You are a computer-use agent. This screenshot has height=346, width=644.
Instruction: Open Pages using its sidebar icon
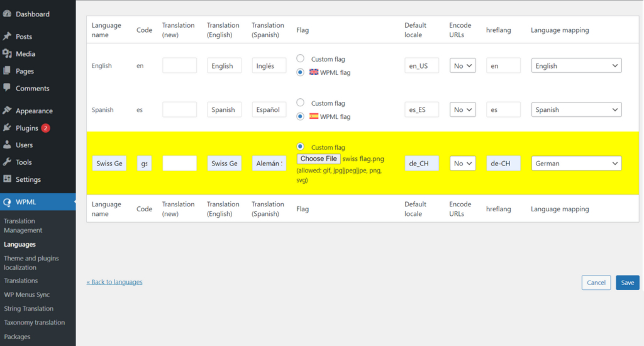(7, 71)
